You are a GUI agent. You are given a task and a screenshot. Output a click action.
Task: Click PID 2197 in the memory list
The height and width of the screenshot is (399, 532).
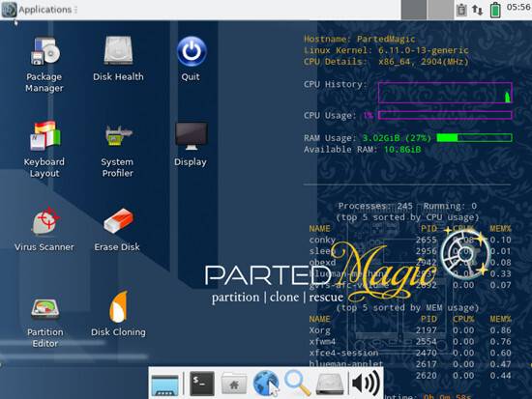(427, 330)
